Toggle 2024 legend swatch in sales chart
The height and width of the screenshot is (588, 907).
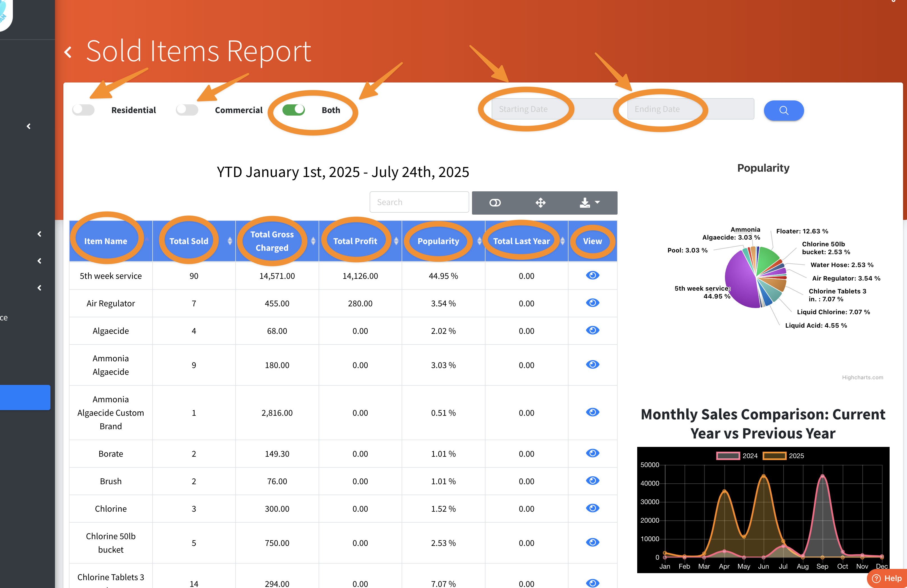[x=728, y=456]
